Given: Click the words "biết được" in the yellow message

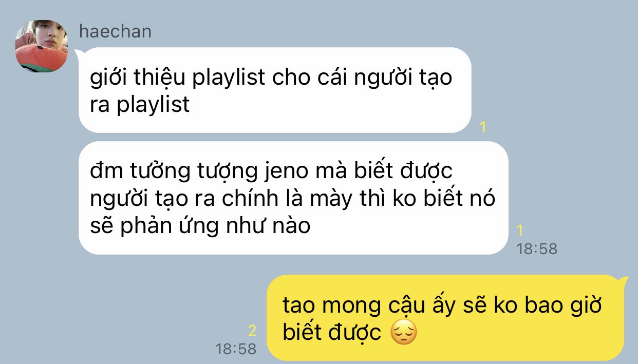Looking at the screenshot, I should [x=332, y=333].
